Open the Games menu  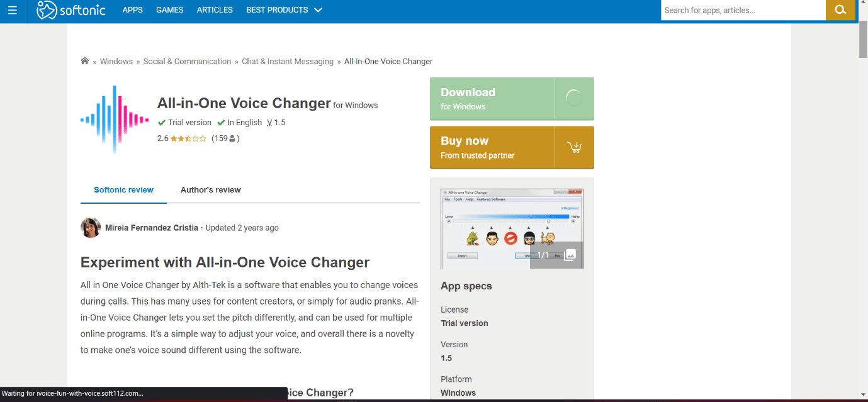pos(170,10)
